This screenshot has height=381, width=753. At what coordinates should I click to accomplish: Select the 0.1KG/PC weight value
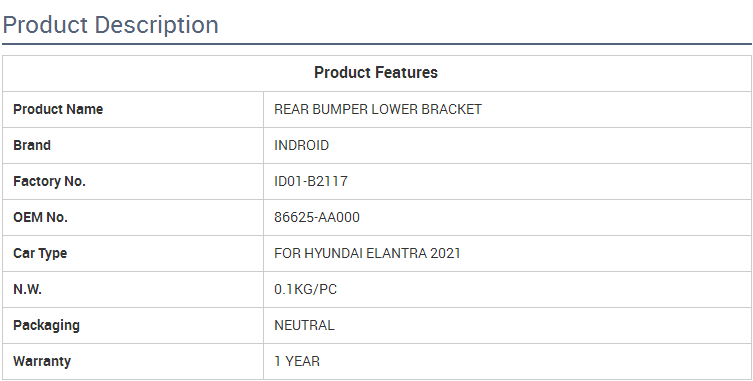305,289
